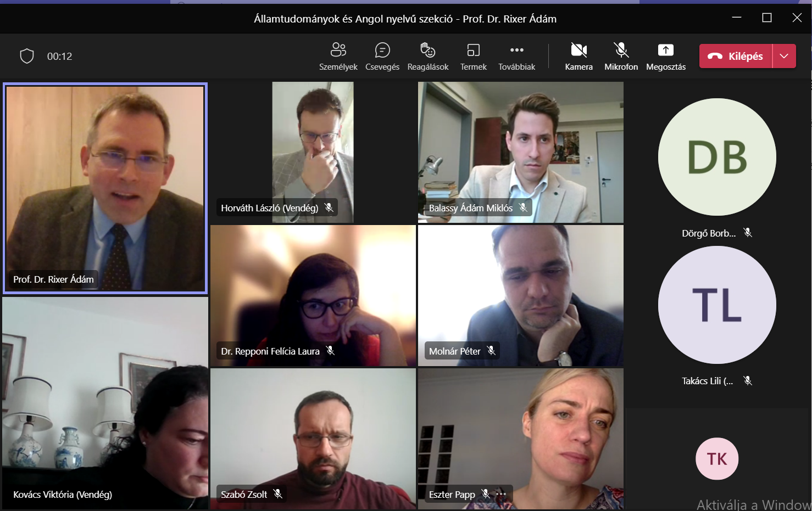This screenshot has width=812, height=511.
Task: Start Megosztás screen sharing
Action: (x=666, y=57)
